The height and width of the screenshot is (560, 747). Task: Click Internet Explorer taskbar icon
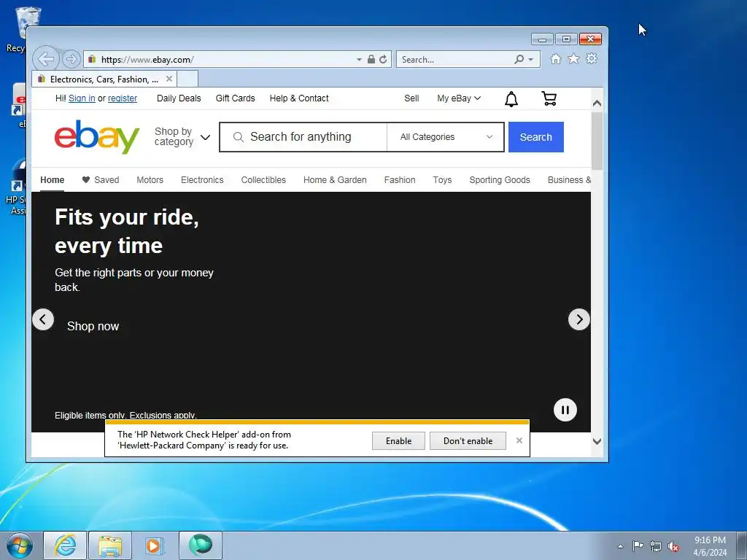pyautogui.click(x=65, y=545)
